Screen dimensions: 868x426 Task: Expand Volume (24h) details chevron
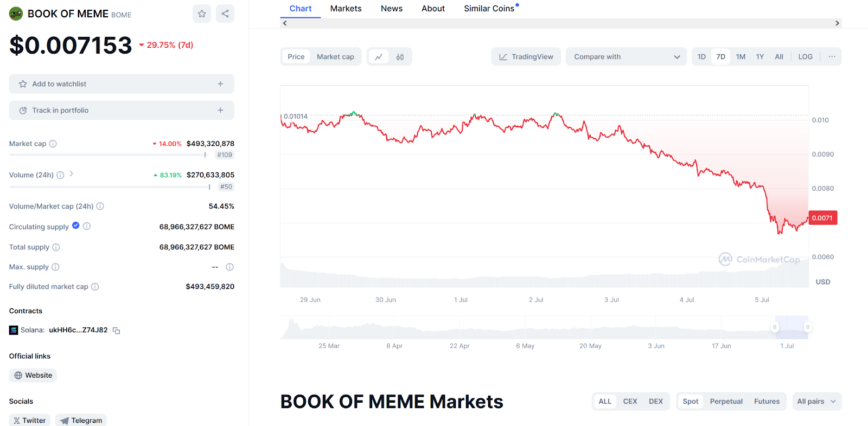point(72,174)
